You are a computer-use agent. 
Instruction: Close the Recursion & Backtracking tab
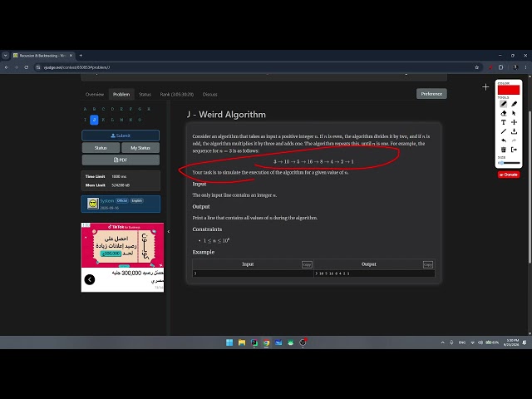pos(71,56)
